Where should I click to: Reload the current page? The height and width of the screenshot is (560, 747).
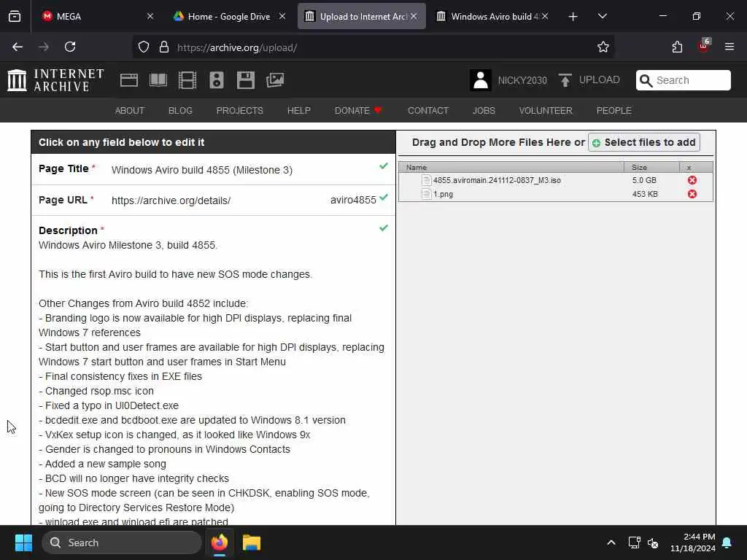click(70, 47)
